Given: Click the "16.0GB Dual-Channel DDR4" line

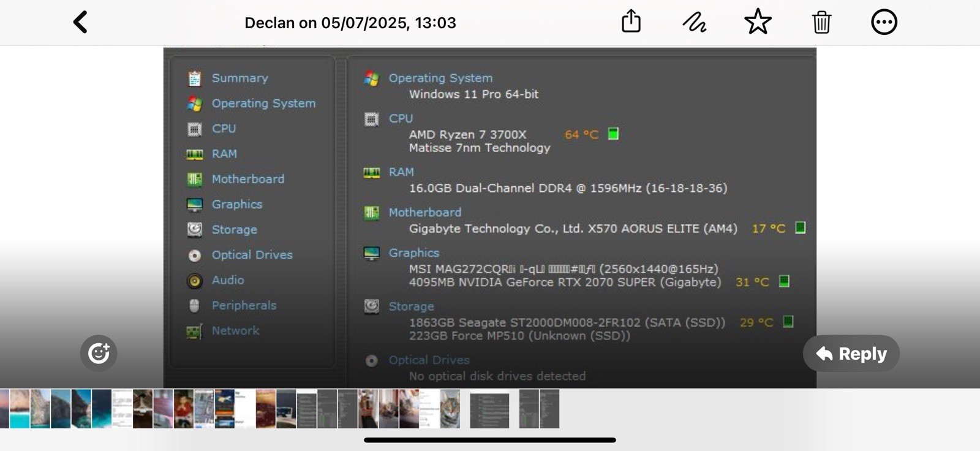Looking at the screenshot, I should pos(568,188).
